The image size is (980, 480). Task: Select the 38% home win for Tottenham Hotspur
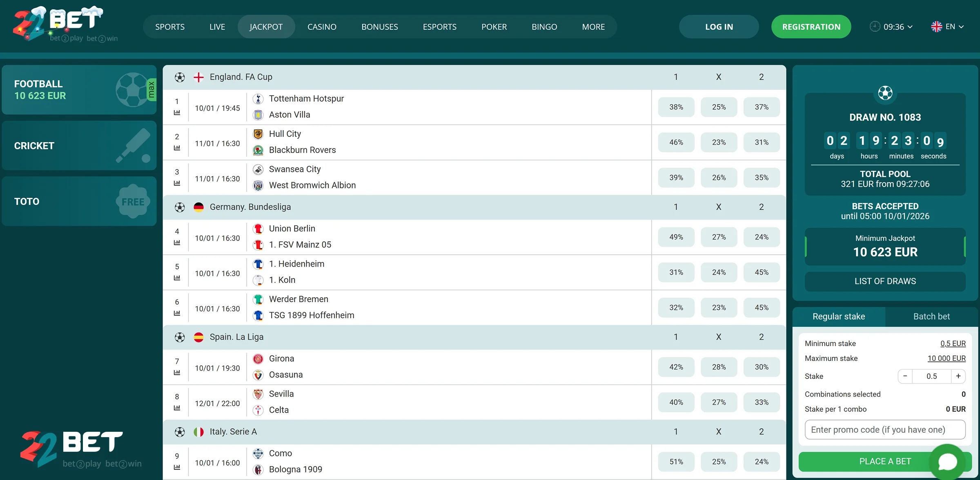[676, 107]
